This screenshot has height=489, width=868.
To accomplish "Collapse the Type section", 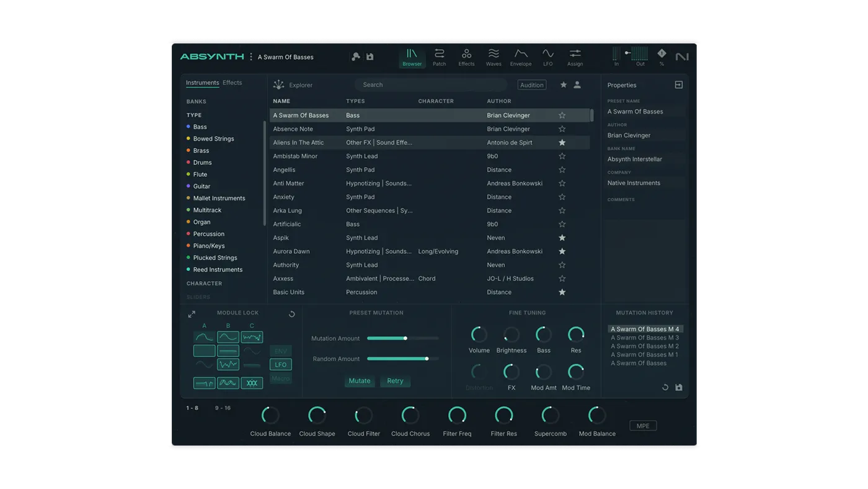I will pyautogui.click(x=194, y=115).
